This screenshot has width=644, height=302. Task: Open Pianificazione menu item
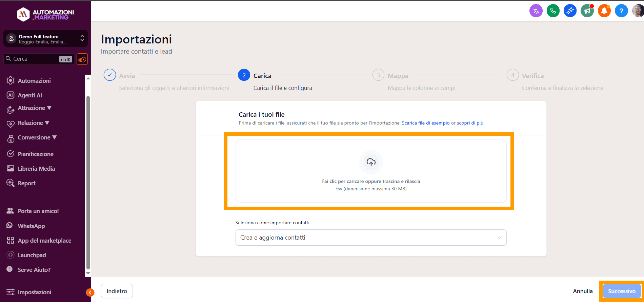pos(36,154)
